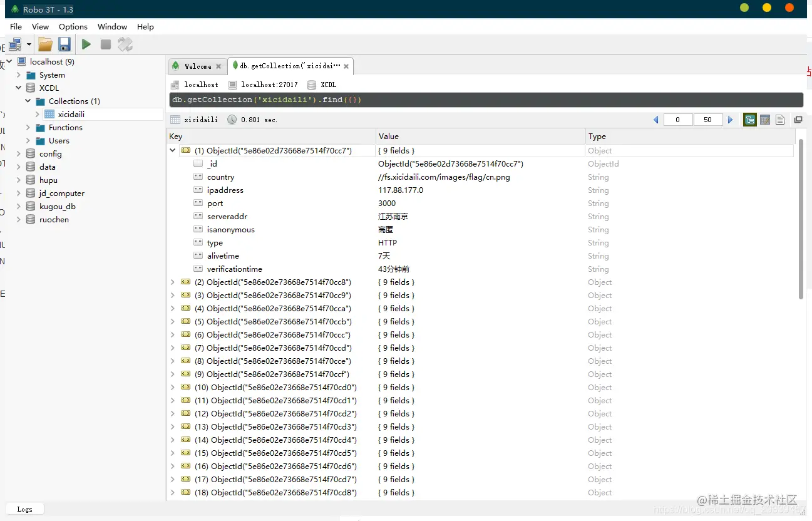812x521 pixels.
Task: Expand document (5) ending in 70ccb
Action: click(172, 321)
